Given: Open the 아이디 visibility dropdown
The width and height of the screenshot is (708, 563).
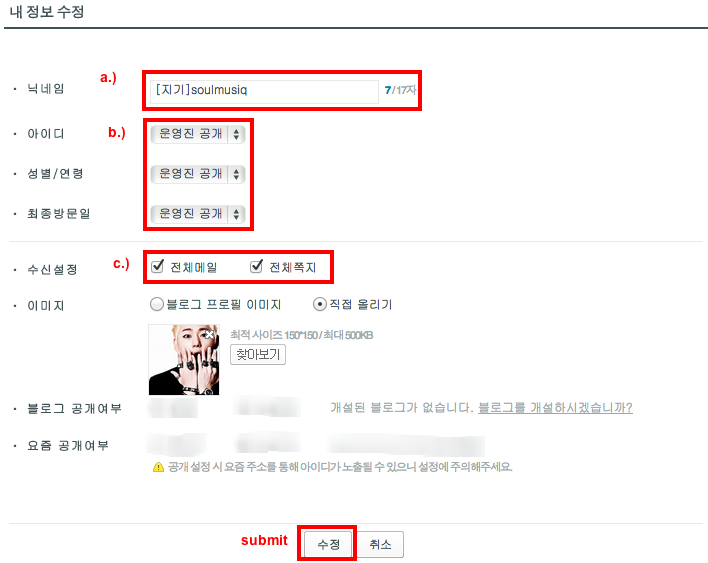Looking at the screenshot, I should click(198, 134).
